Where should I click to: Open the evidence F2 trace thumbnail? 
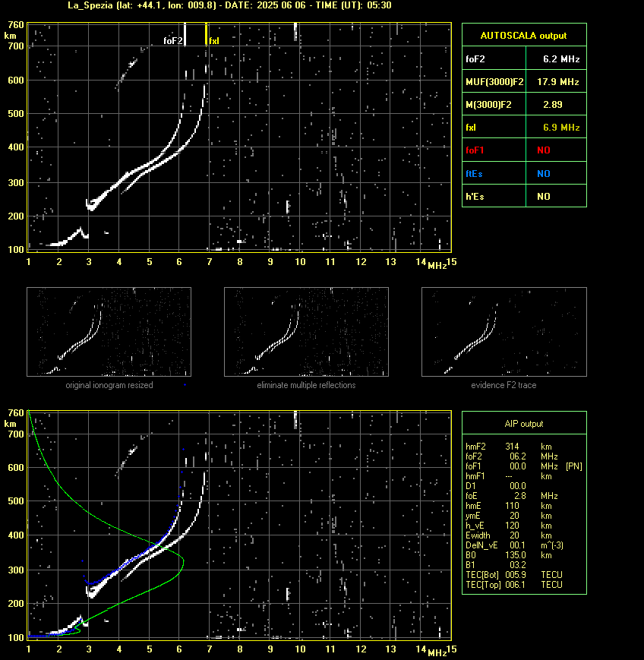(504, 332)
